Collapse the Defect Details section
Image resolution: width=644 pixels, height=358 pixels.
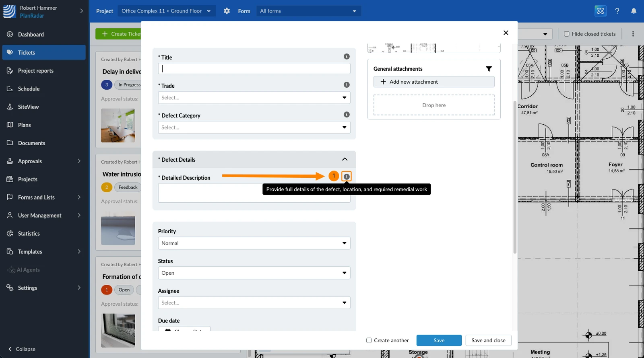pyautogui.click(x=345, y=159)
